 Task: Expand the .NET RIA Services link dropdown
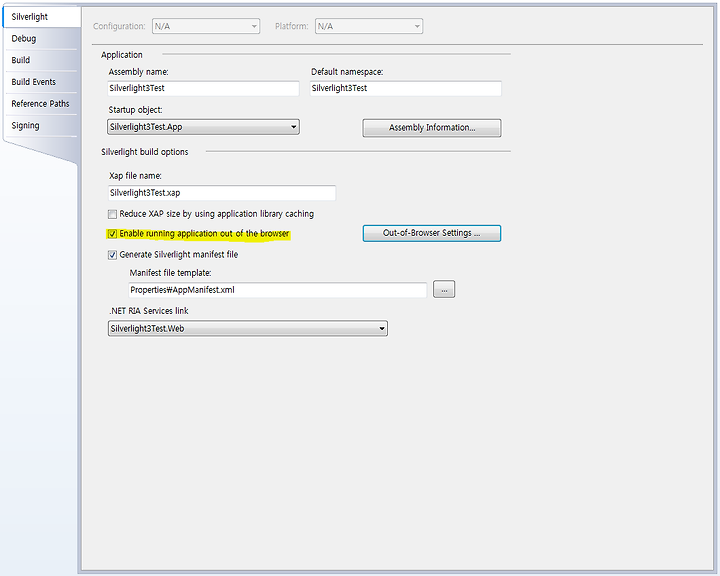[x=248, y=328]
